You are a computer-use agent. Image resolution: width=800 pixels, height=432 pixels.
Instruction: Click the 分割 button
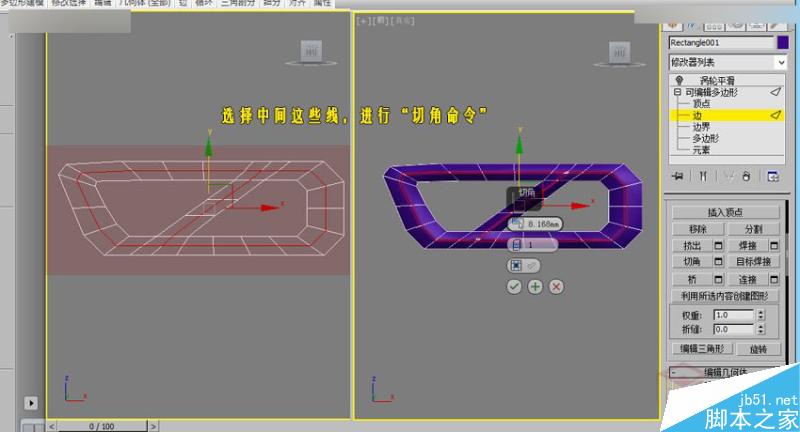point(754,229)
